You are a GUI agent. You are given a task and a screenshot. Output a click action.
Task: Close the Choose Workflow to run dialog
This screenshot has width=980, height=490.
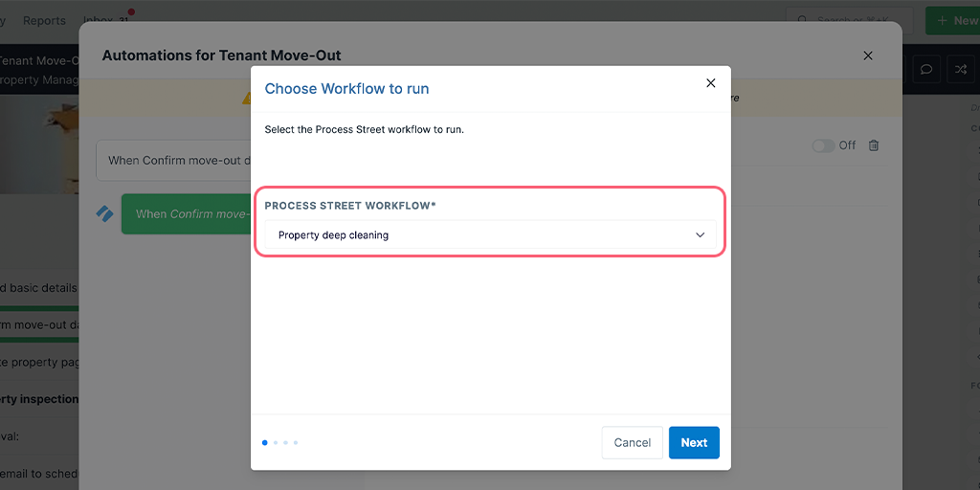point(711,83)
